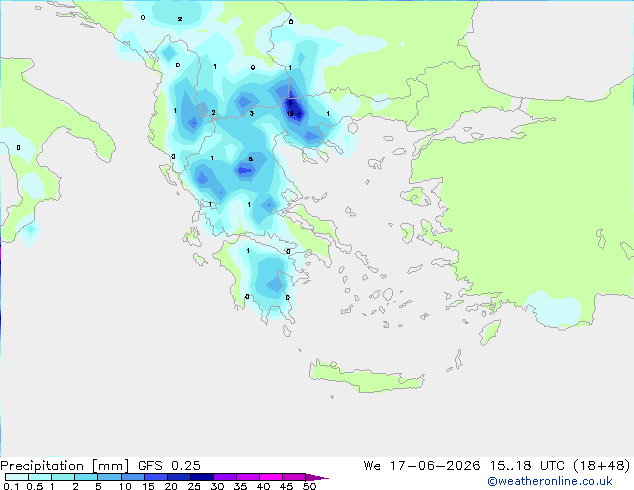Click the above-50 mm arrow end of legend

[x=317, y=478]
